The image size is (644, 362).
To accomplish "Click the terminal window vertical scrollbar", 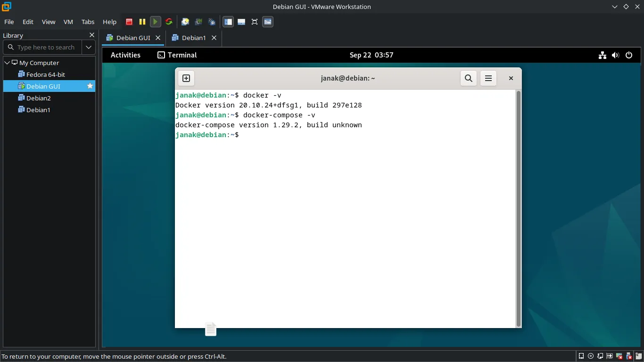I will [519, 207].
